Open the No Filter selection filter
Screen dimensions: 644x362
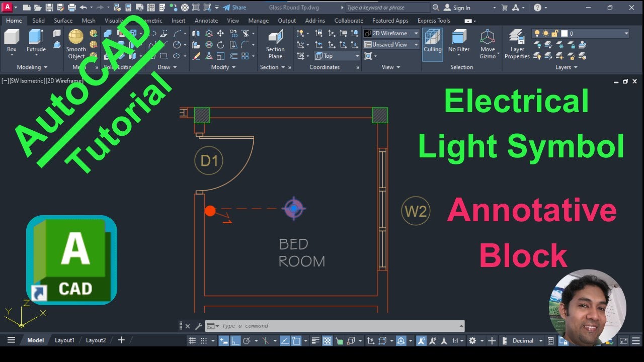[x=459, y=41]
